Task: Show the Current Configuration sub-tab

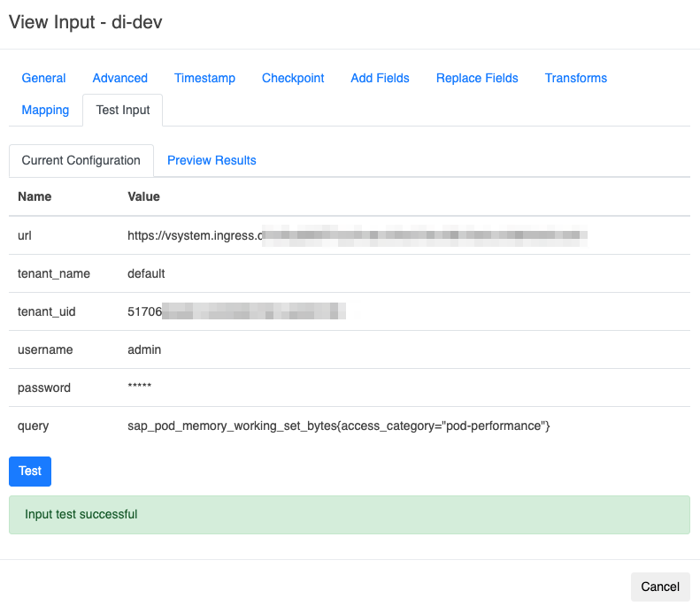Action: click(x=81, y=160)
